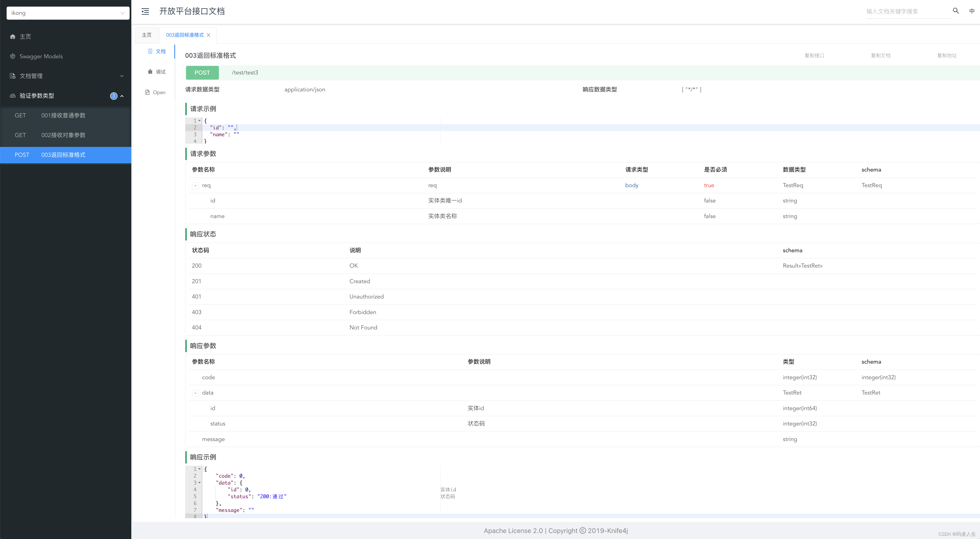The image size is (980, 539).
Task: Click the message response parameter name
Action: click(213, 439)
